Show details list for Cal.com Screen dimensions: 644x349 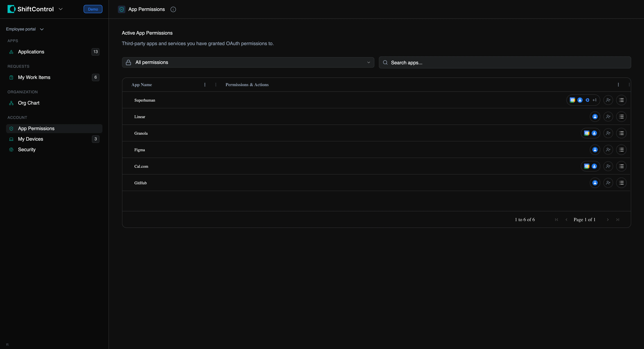[621, 166]
